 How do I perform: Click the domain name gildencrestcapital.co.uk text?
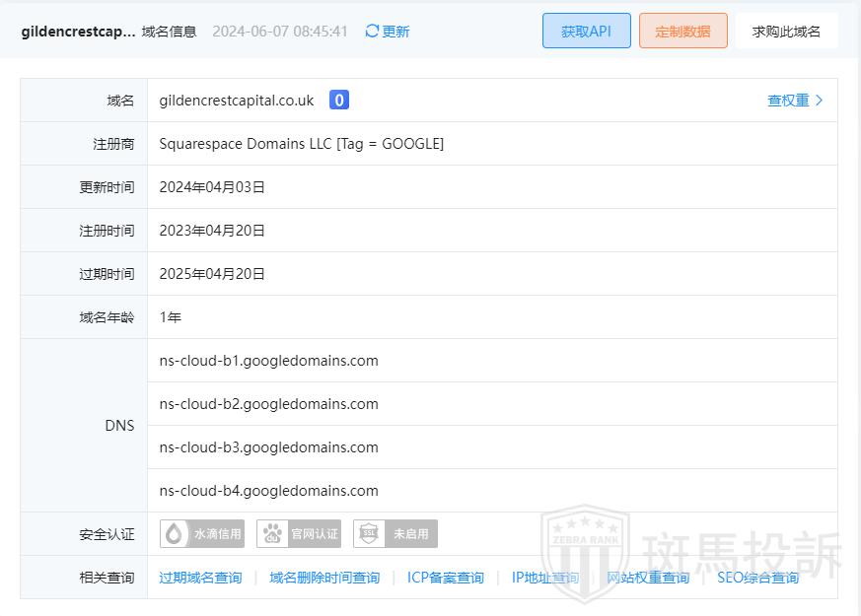[x=237, y=101]
